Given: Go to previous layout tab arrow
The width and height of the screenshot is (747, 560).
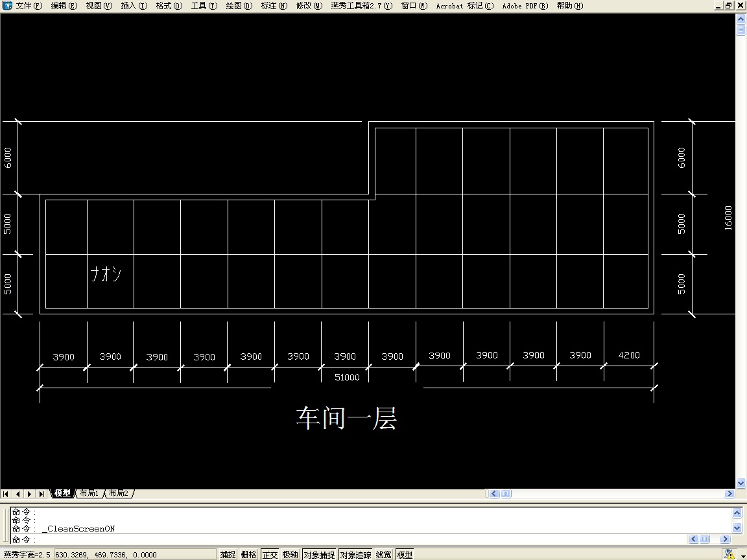Looking at the screenshot, I should (x=18, y=494).
